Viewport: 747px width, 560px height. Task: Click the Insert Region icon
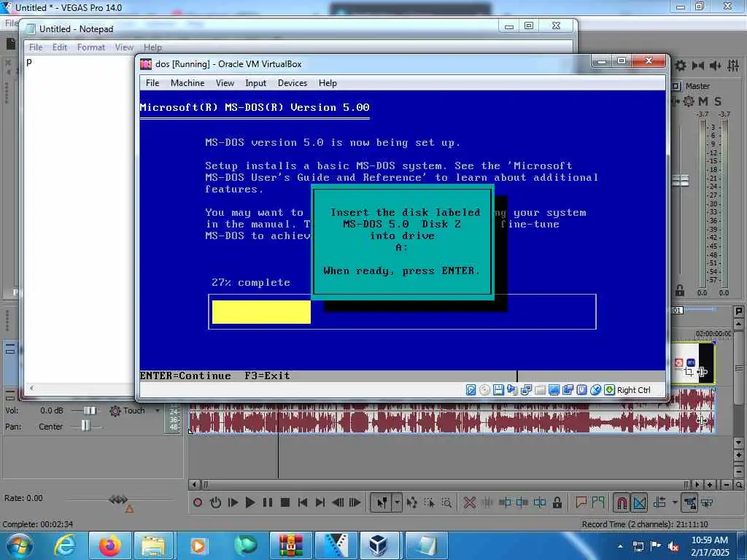click(598, 502)
